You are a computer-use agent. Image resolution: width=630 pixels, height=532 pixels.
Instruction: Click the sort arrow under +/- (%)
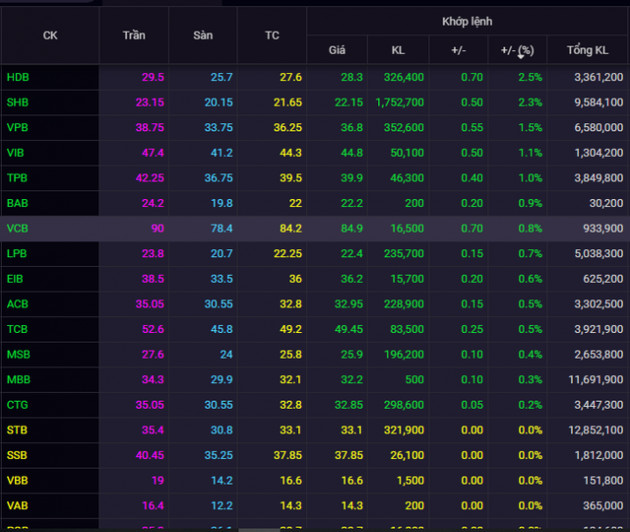(x=521, y=57)
